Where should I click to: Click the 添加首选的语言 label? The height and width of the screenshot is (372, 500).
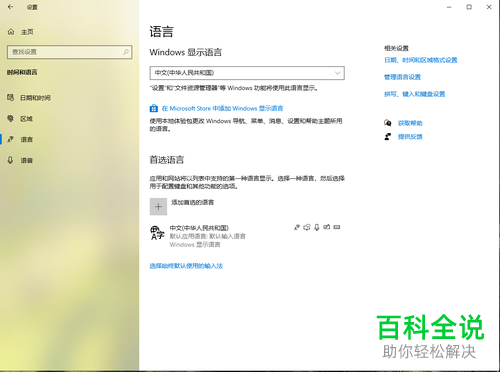(x=193, y=202)
